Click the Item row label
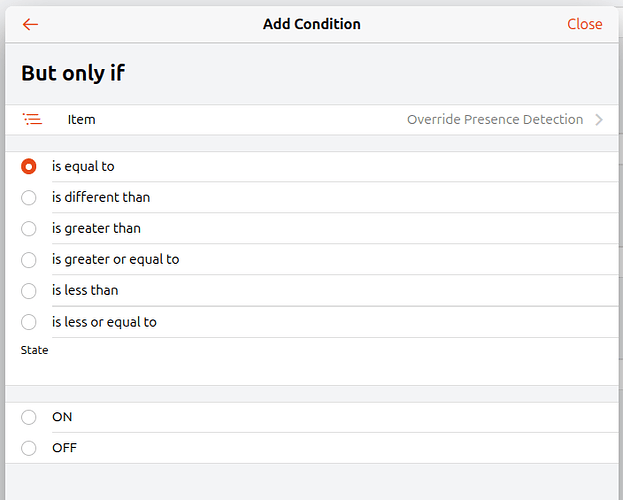The image size is (623, 500). [82, 120]
